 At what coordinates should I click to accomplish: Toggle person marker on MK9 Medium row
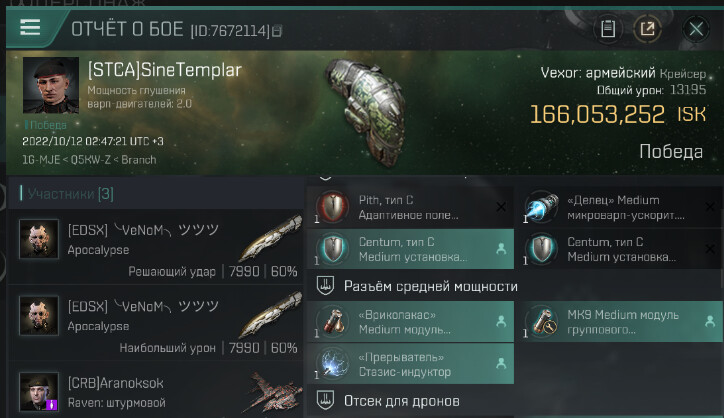(710, 321)
